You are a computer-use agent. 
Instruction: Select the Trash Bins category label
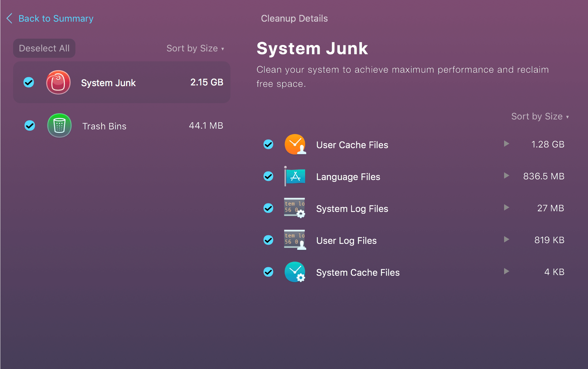click(104, 126)
